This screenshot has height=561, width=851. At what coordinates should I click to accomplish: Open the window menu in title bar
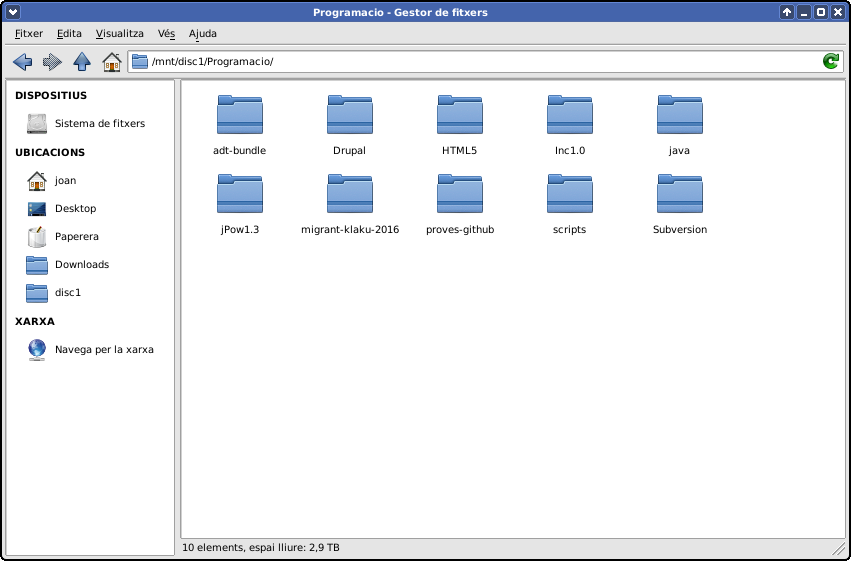tap(13, 12)
